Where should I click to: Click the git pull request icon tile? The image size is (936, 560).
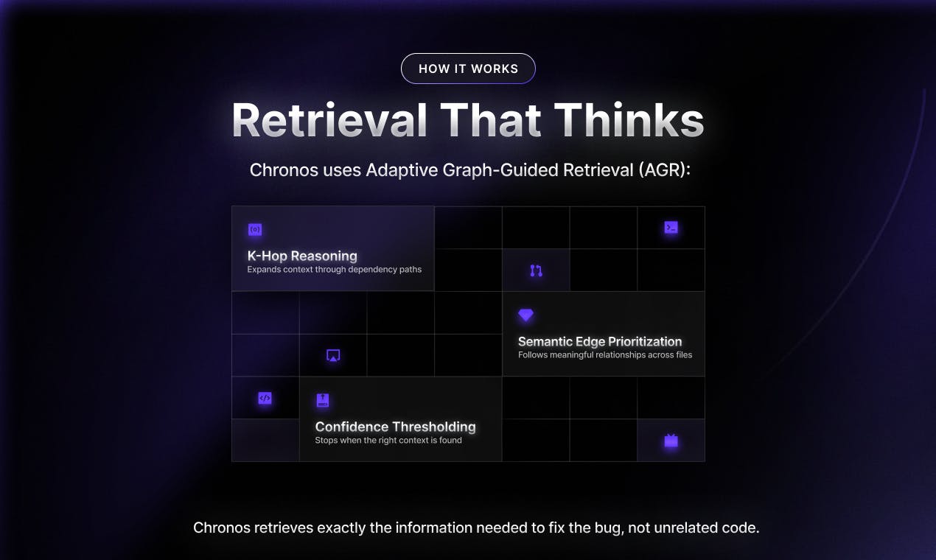pos(536,270)
